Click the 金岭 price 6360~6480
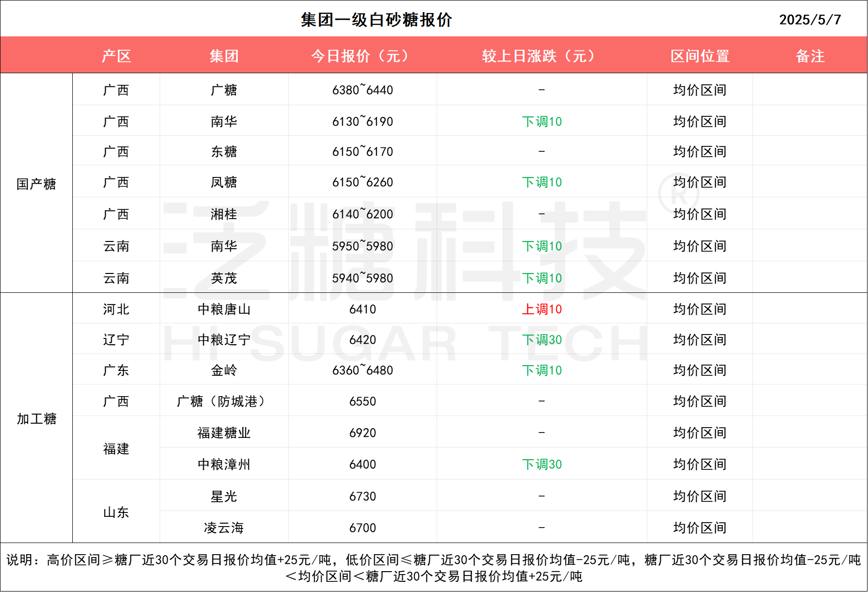The height and width of the screenshot is (592, 868). pos(362,370)
